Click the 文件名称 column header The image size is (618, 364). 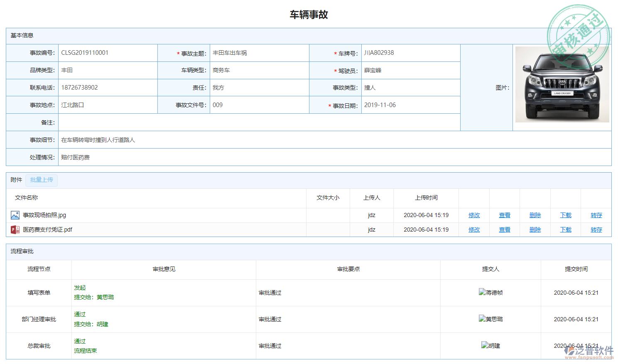click(x=27, y=198)
